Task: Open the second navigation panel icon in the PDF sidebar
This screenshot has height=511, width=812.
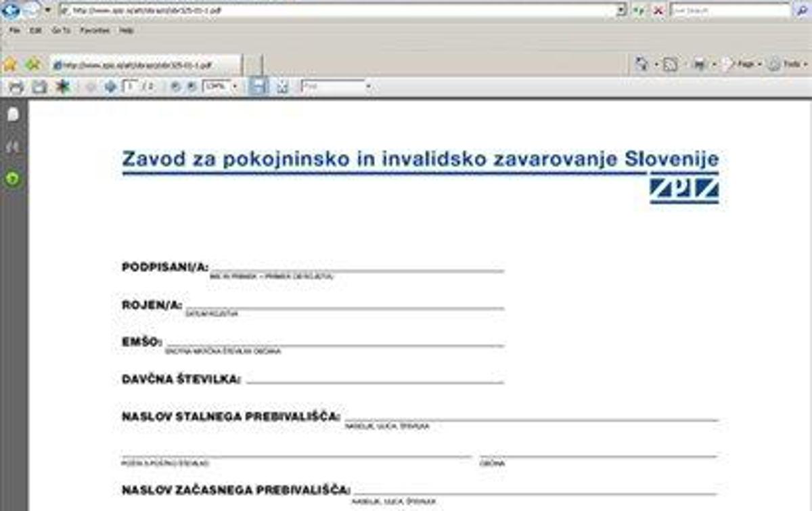Action: point(13,147)
